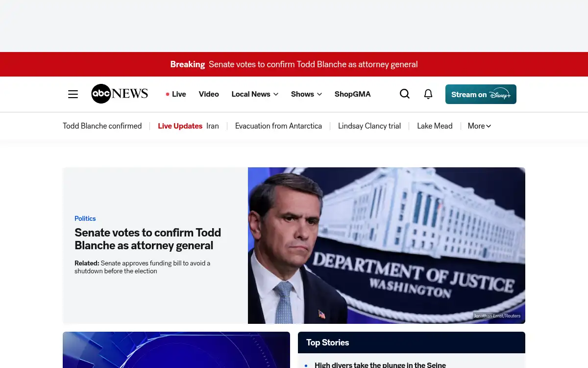This screenshot has height=368, width=588.
Task: Open notifications bell icon
Action: coord(428,94)
